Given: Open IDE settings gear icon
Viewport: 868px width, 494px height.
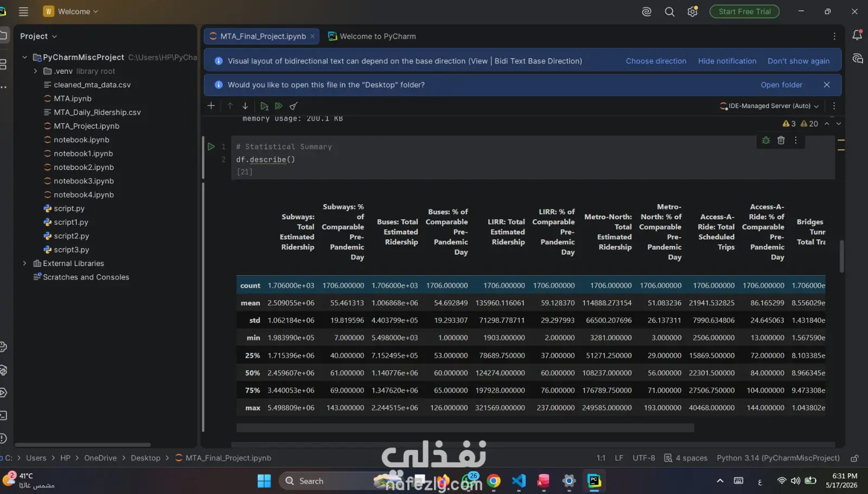Looking at the screenshot, I should [693, 11].
